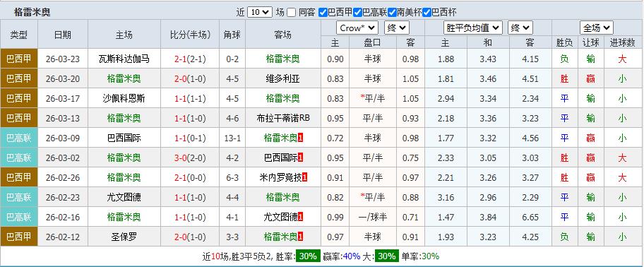Screen dimensions: 644x267
Task: Click the 巴西国际 home team on 26-03-09
Action: pos(124,138)
